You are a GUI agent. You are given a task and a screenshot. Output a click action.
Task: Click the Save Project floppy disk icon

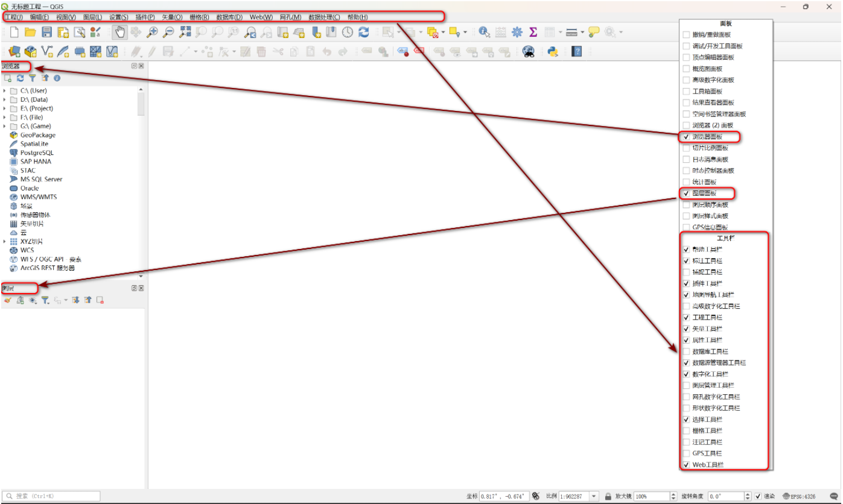pos(46,32)
